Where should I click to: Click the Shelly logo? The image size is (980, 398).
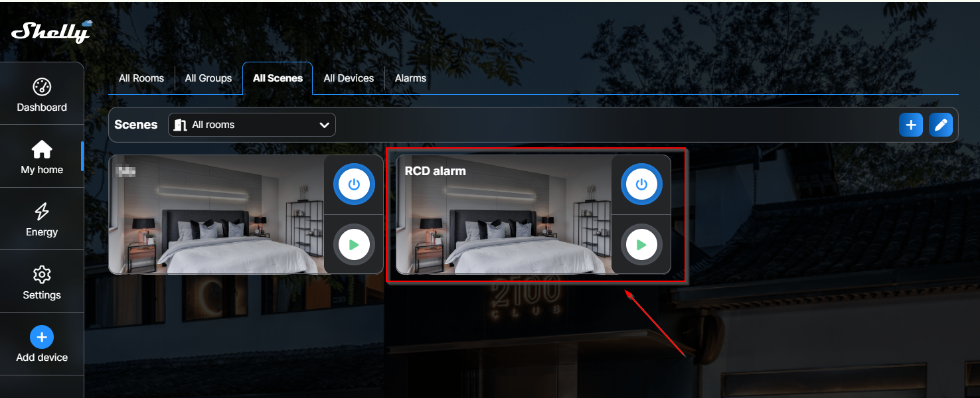coord(51,31)
